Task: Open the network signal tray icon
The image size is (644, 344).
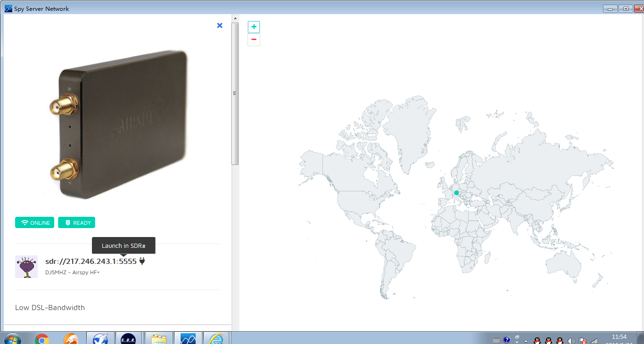Action: (x=594, y=341)
